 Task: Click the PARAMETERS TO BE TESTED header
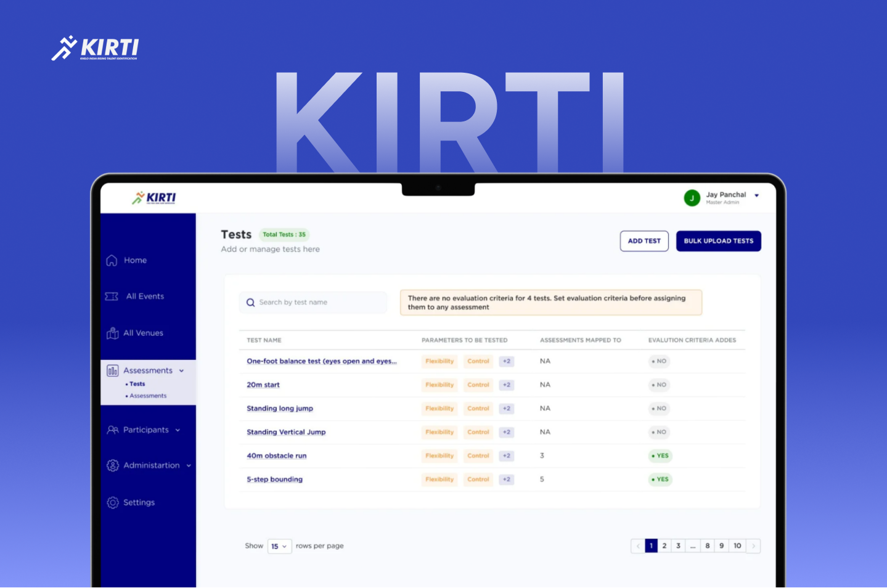click(x=465, y=340)
